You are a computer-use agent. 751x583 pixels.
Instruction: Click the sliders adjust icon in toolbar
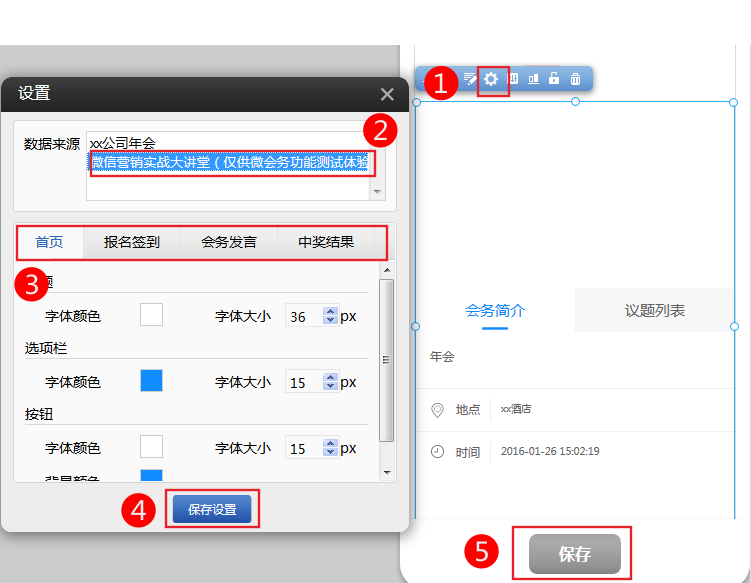pos(513,79)
